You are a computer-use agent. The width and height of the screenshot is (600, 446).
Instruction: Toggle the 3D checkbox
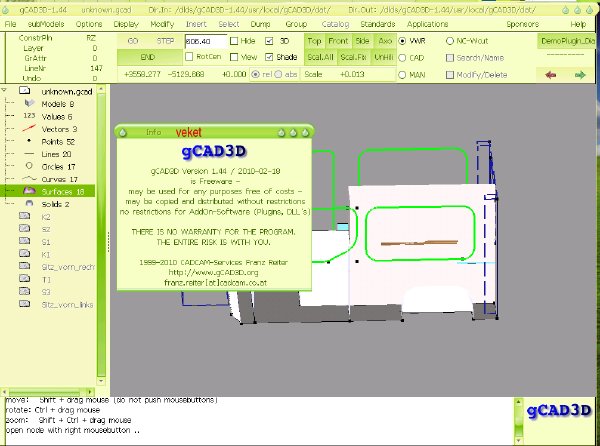[x=269, y=41]
